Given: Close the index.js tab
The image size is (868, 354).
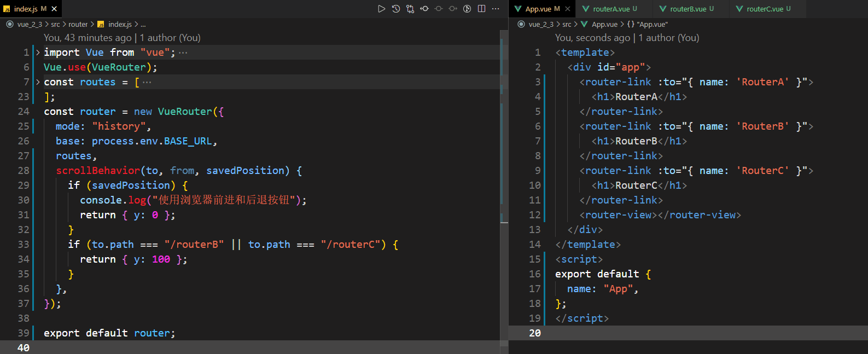Looking at the screenshot, I should coord(54,9).
